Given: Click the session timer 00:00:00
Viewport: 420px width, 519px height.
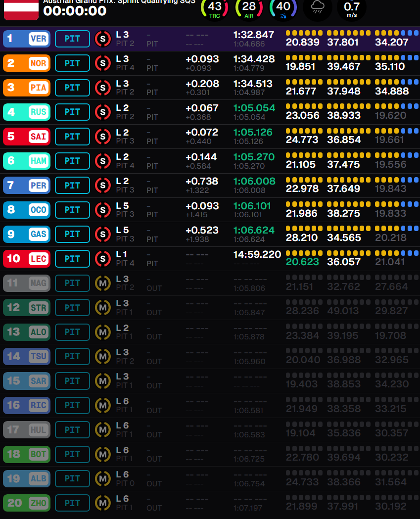Looking at the screenshot, I should point(75,11).
